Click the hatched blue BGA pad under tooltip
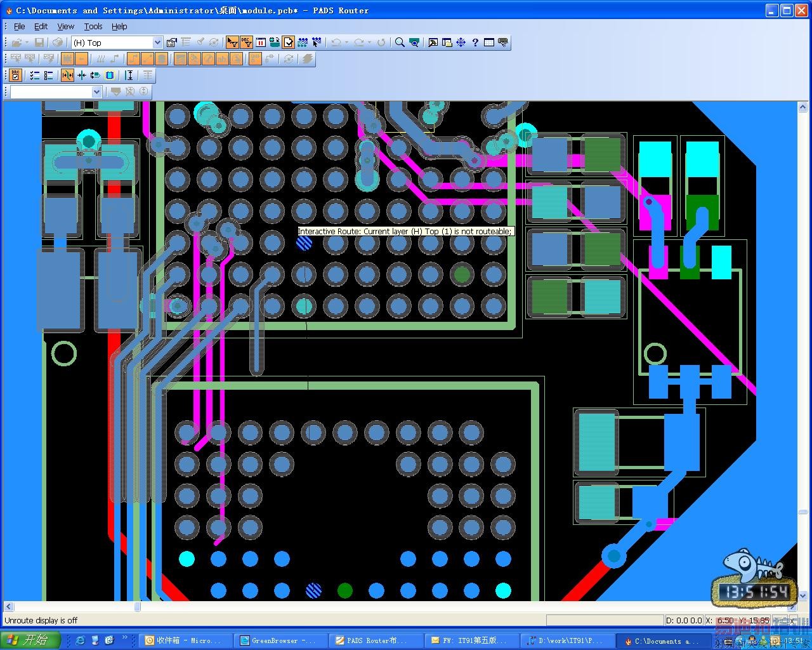The width and height of the screenshot is (812, 650). [x=304, y=242]
